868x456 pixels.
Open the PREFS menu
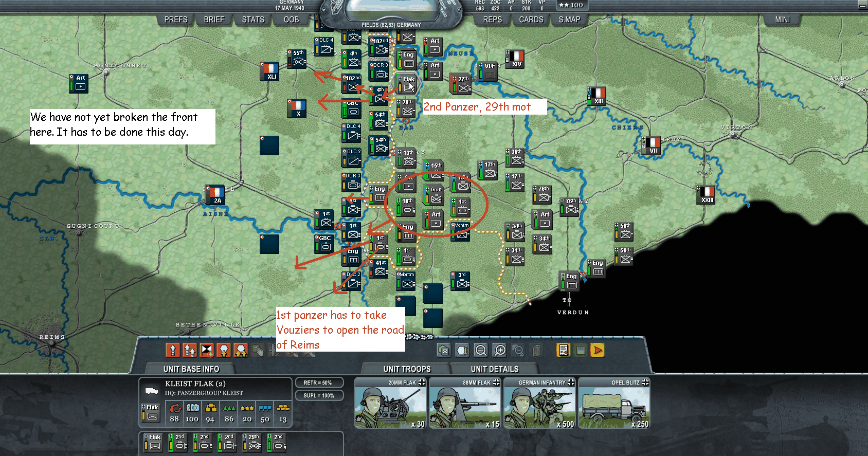(176, 20)
